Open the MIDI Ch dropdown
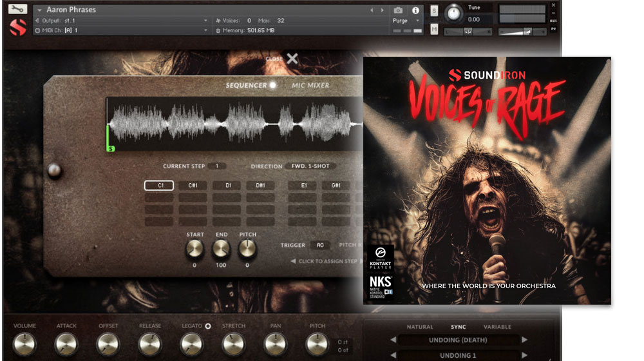644x361 pixels. [121, 30]
